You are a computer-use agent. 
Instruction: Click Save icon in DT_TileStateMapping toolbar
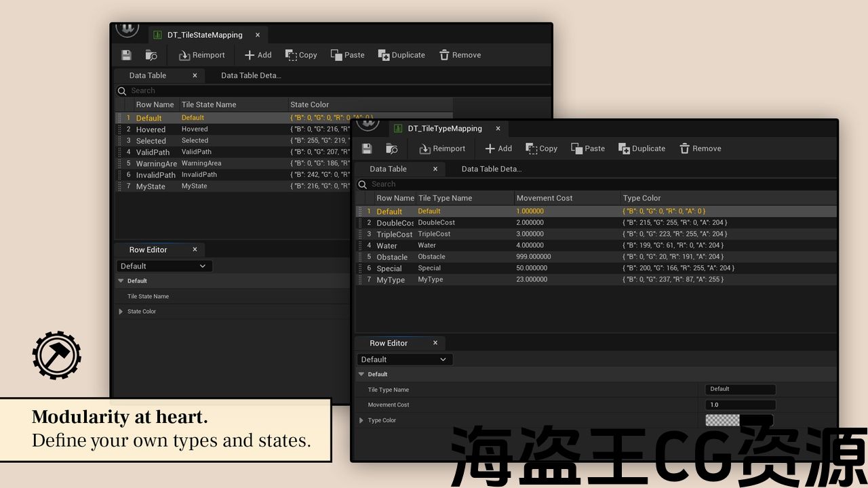tap(126, 55)
